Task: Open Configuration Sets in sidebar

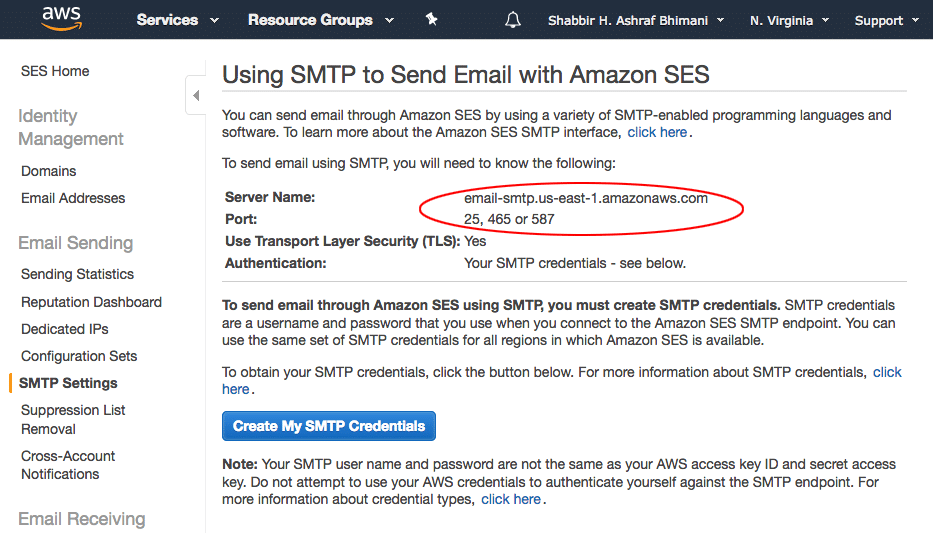Action: point(79,356)
